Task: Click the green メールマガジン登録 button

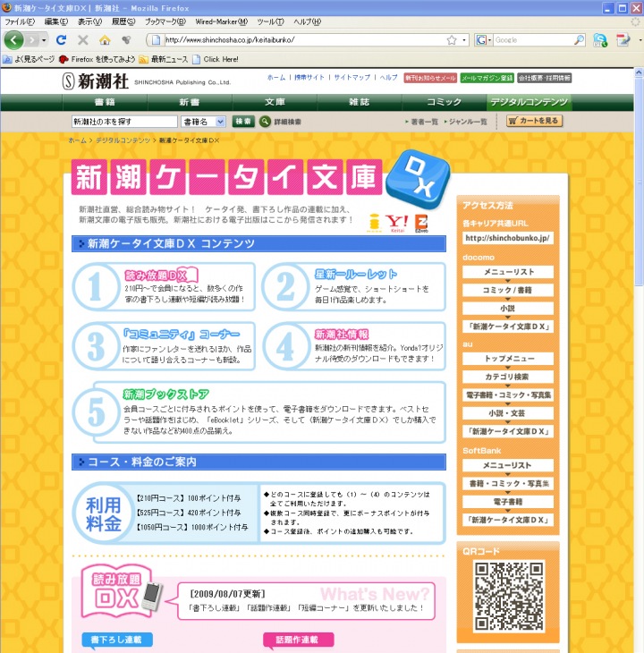Action: (487, 78)
